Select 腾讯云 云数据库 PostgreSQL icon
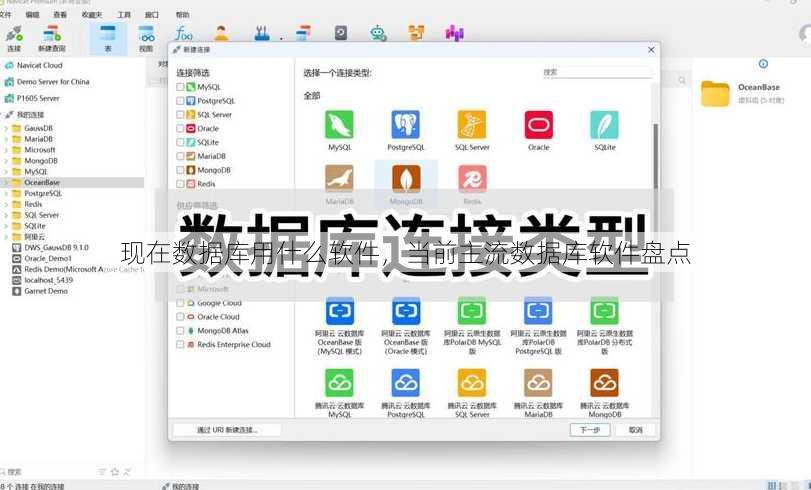Image resolution: width=811 pixels, height=490 pixels. [x=406, y=383]
